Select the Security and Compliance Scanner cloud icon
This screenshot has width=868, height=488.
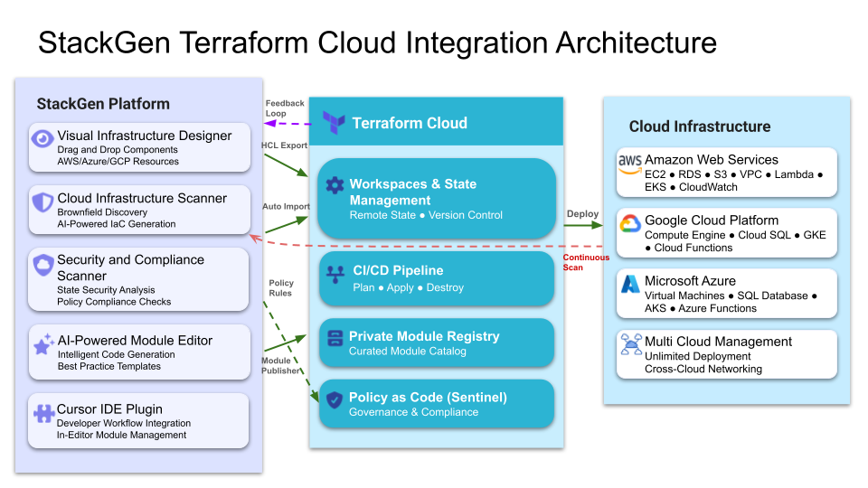[42, 265]
